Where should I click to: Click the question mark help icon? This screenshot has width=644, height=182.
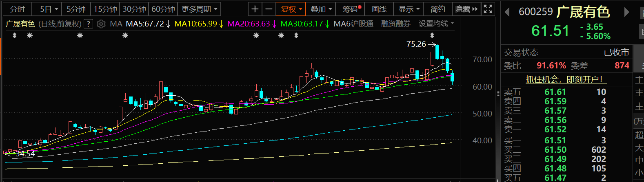click(88, 24)
